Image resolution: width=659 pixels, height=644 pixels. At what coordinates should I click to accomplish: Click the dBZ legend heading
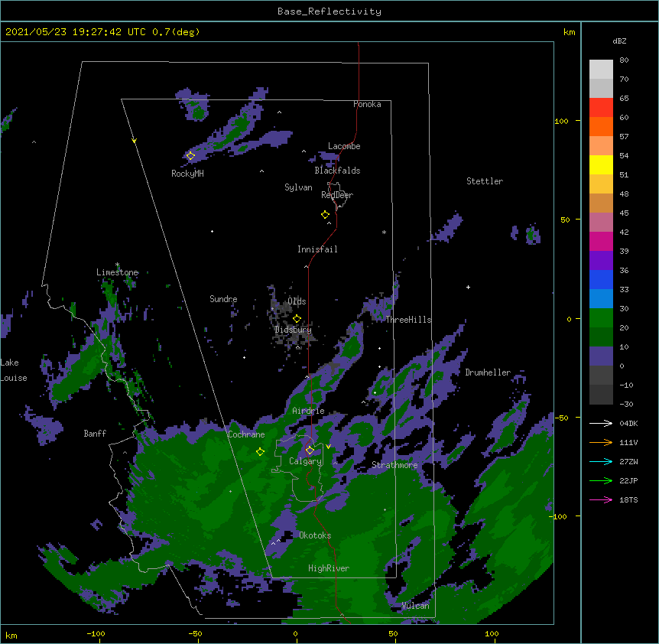pyautogui.click(x=619, y=41)
